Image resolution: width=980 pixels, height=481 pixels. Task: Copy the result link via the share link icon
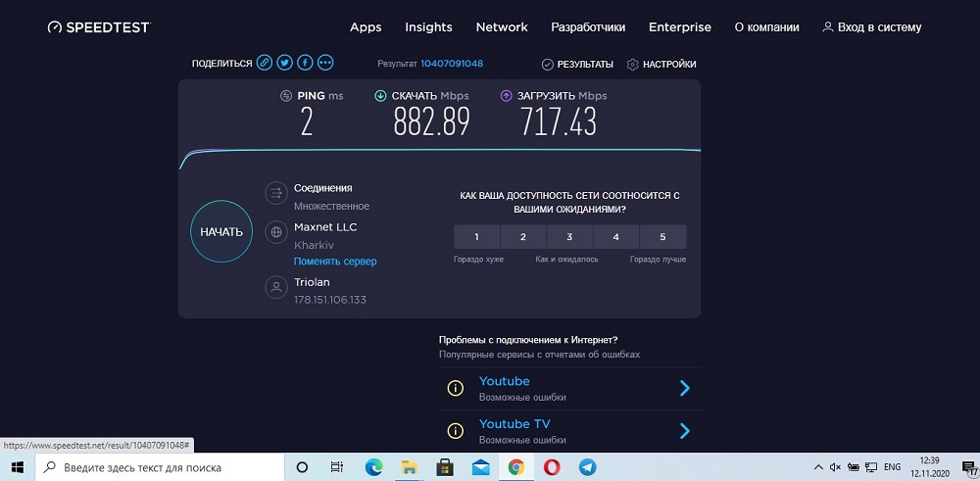265,63
